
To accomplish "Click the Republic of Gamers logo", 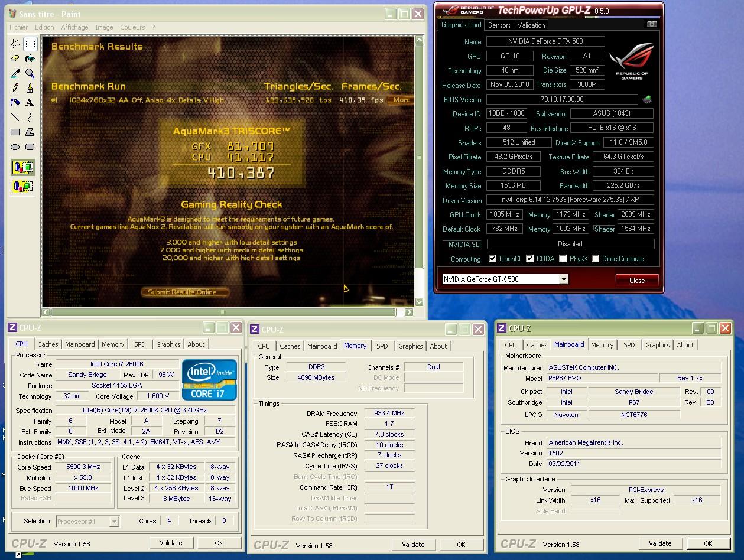I will coord(631,61).
